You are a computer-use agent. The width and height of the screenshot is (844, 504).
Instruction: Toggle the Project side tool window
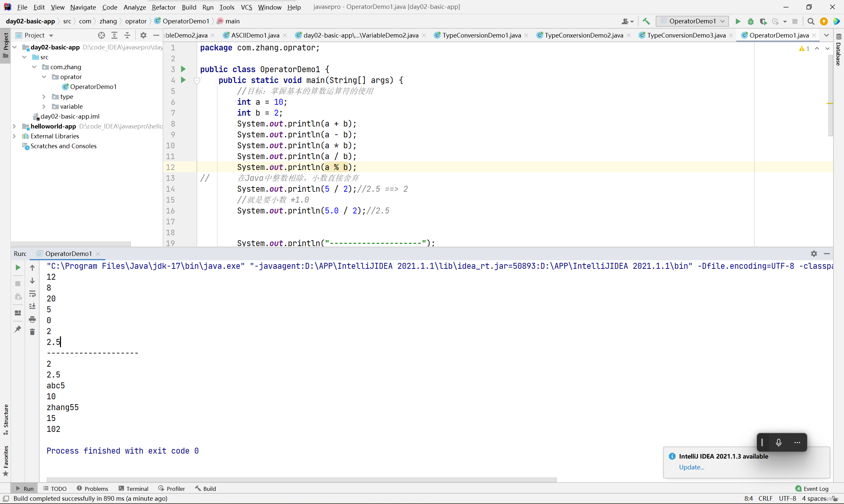(5, 46)
